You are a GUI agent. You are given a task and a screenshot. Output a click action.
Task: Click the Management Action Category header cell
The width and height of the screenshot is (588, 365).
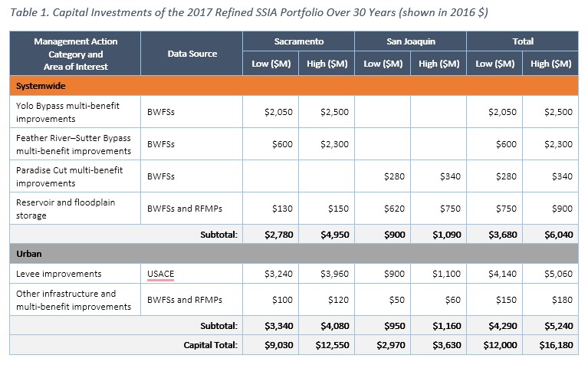[75, 54]
